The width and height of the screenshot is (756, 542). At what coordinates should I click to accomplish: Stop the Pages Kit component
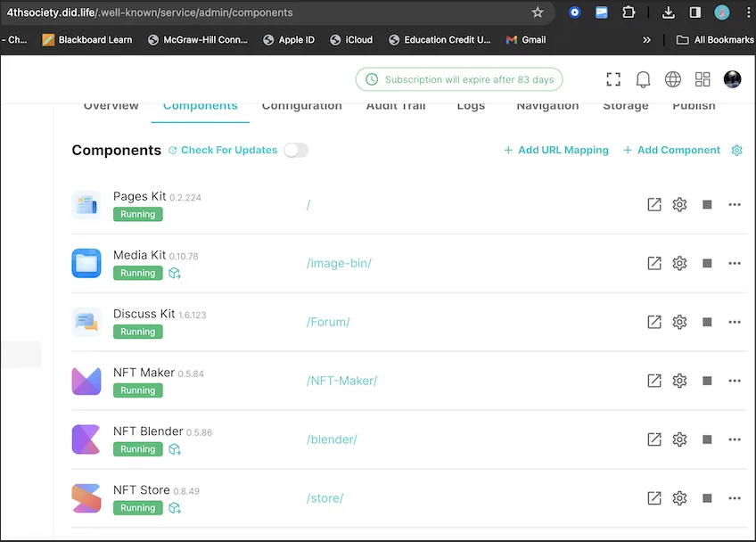pyautogui.click(x=707, y=204)
